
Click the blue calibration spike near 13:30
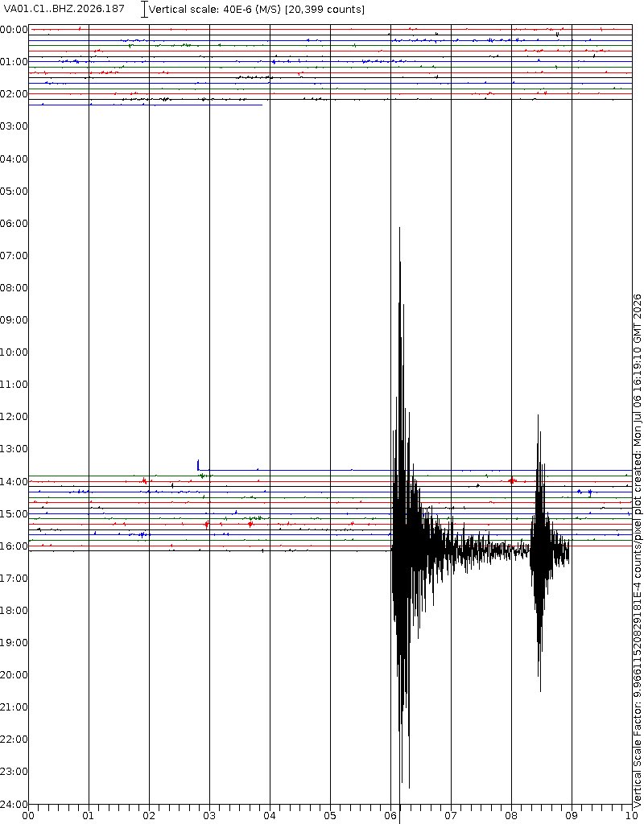click(x=198, y=465)
